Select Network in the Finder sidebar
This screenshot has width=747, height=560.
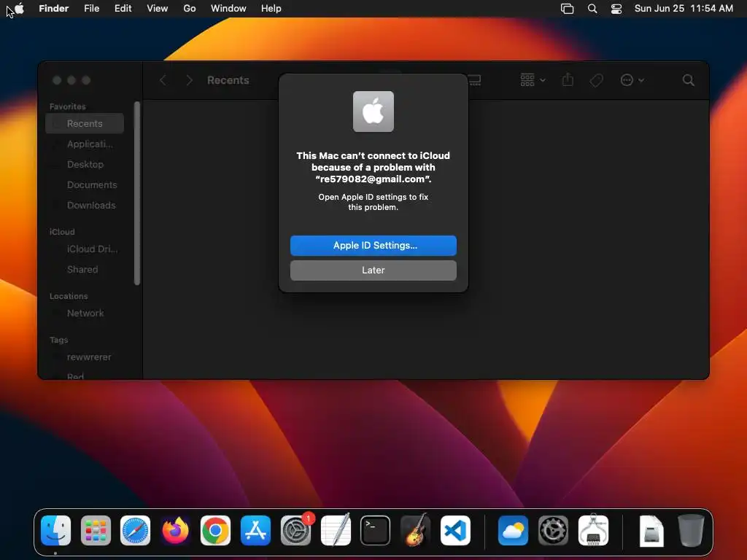tap(85, 314)
